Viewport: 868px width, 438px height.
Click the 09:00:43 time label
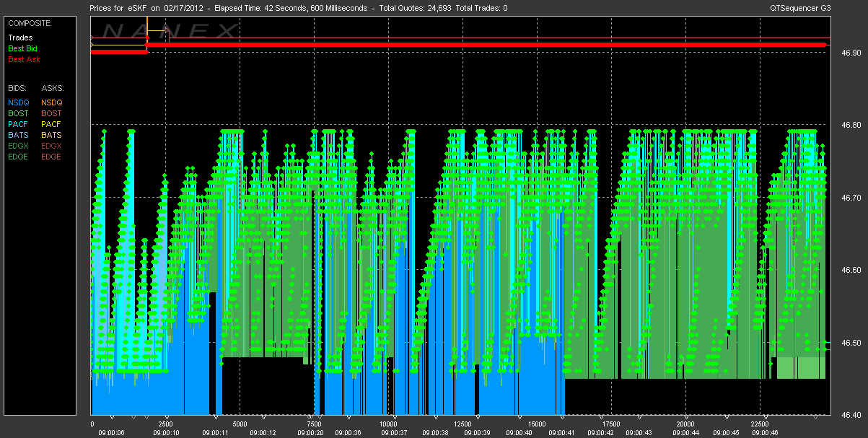point(639,433)
